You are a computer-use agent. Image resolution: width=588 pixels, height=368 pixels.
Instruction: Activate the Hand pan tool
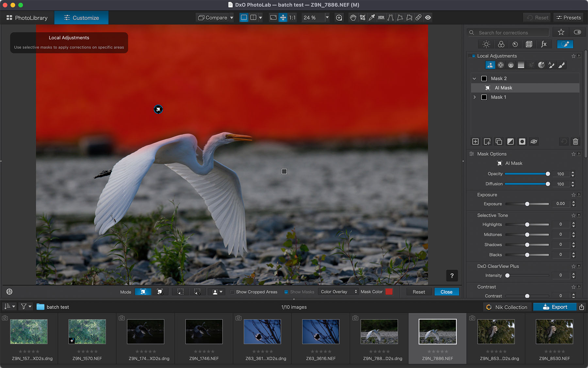[353, 18]
